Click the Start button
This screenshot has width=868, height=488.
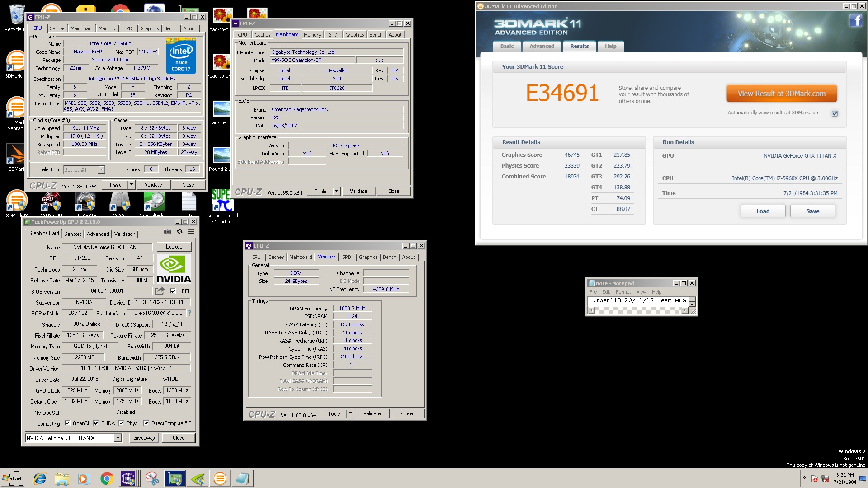(x=13, y=479)
